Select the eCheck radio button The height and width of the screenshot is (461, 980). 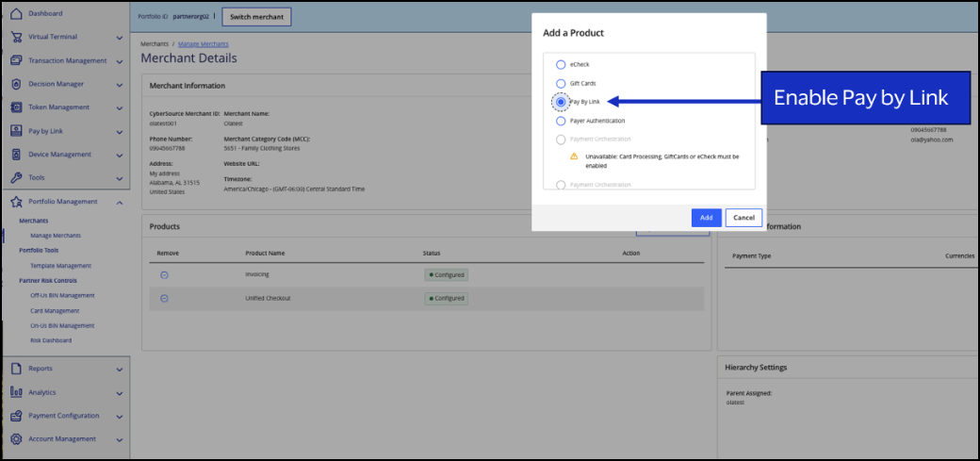click(x=561, y=65)
